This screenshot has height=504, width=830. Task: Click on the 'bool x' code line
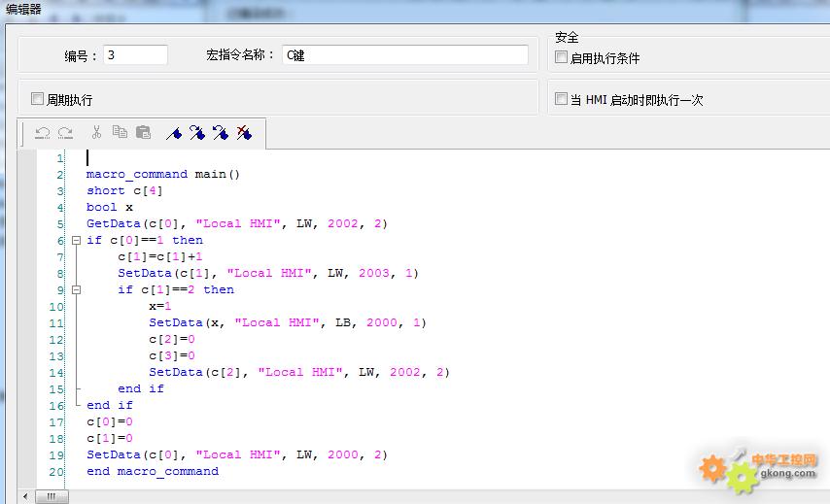pos(110,207)
